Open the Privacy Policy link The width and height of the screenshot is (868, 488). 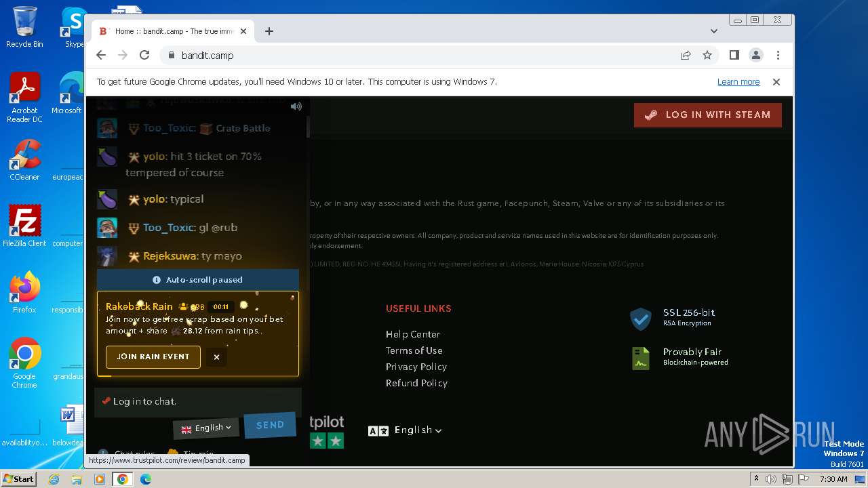tap(416, 367)
